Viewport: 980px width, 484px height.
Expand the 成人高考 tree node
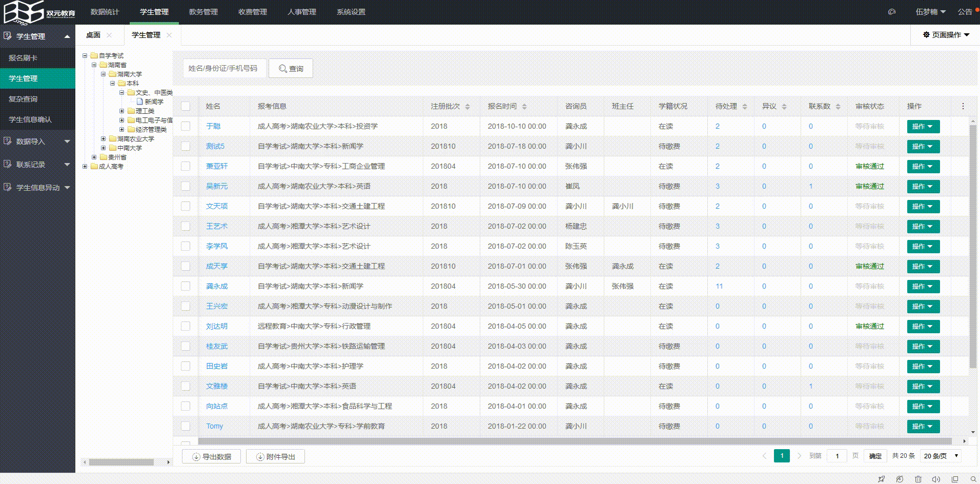click(x=85, y=166)
